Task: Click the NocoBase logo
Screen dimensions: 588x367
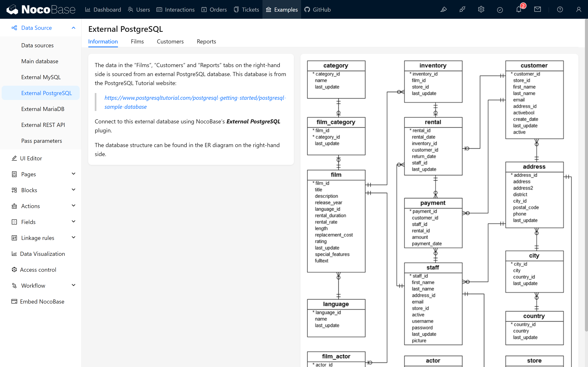Action: pyautogui.click(x=41, y=9)
